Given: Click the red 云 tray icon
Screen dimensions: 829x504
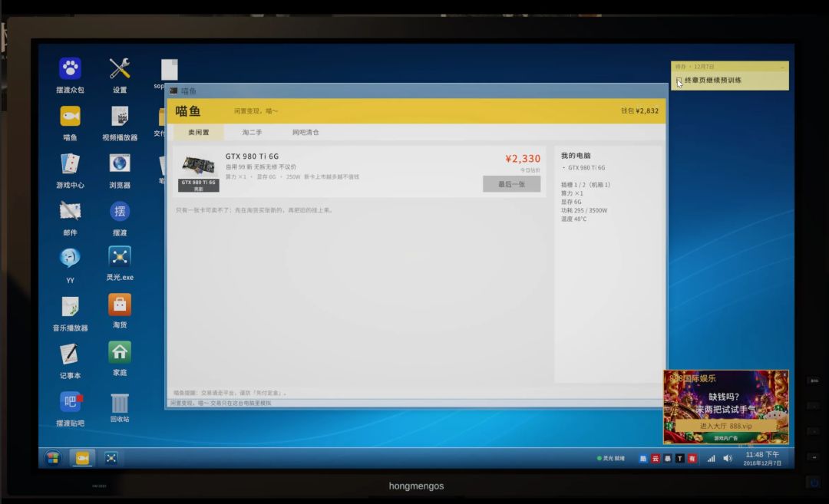Looking at the screenshot, I should click(655, 459).
